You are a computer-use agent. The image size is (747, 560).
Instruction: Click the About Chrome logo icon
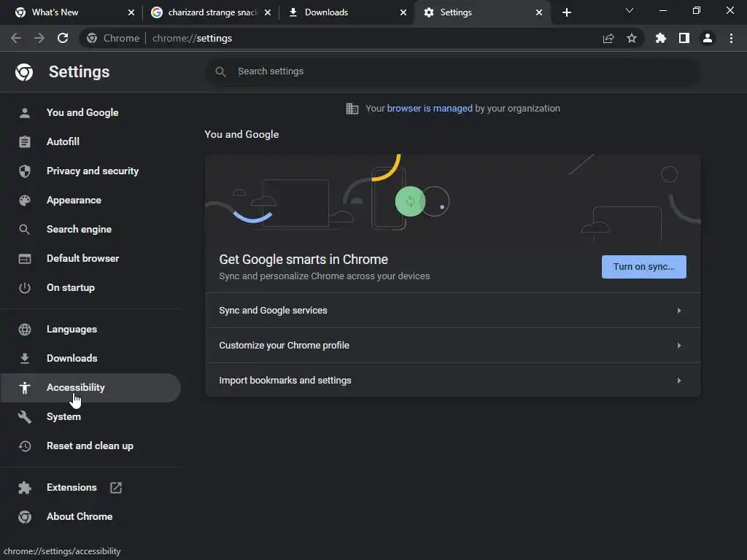coord(25,517)
